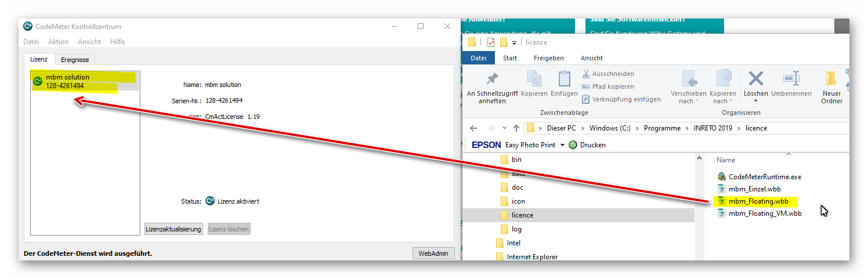Select mbm_Floating.wbb file
This screenshot has height=279, width=868.
pos(758,201)
